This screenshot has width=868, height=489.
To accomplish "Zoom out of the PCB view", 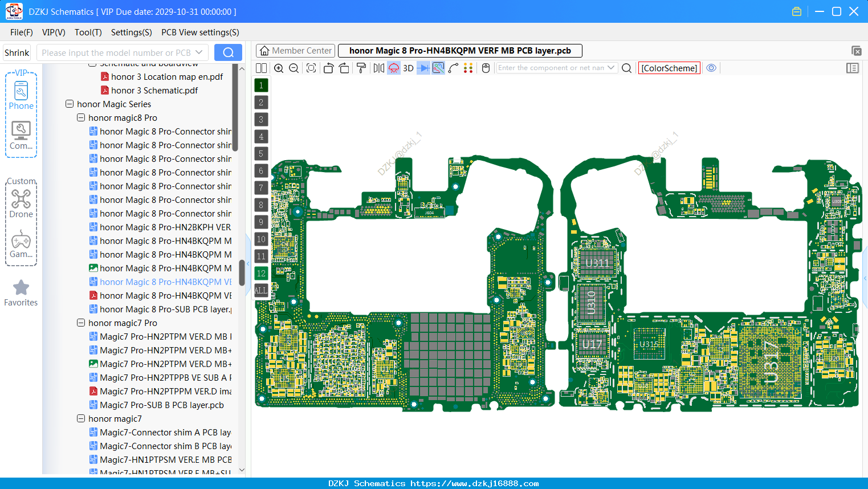I will pyautogui.click(x=294, y=68).
